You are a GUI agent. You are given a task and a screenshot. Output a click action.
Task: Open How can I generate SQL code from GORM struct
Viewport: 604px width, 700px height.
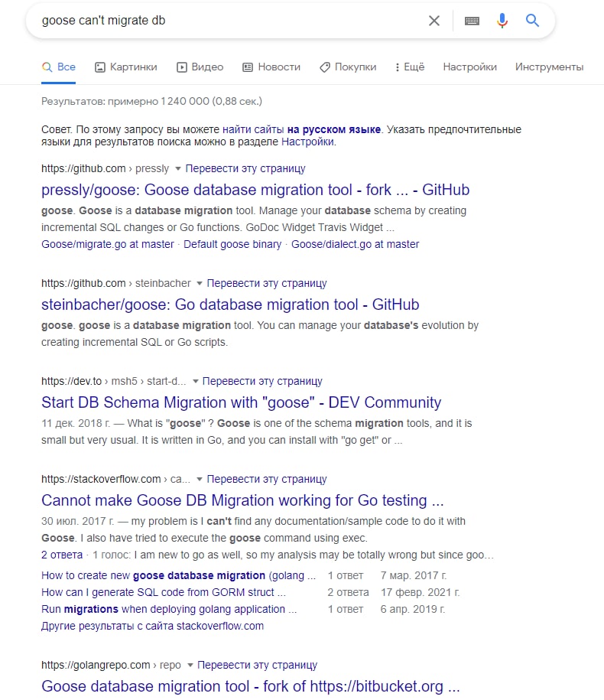tap(164, 592)
